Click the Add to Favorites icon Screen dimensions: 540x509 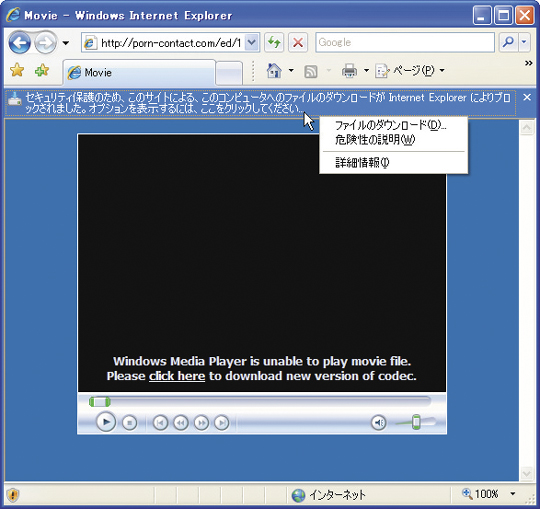pos(42,70)
